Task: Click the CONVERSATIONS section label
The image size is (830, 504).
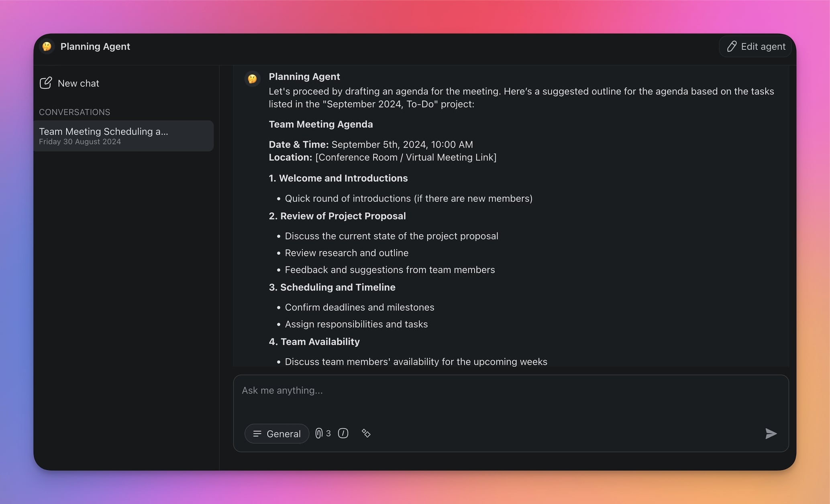Action: click(x=74, y=112)
